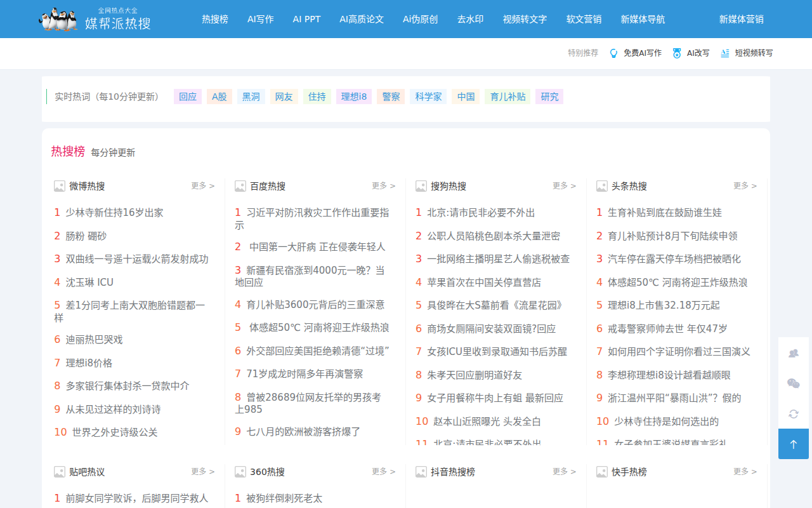Open Sogou item 朱孝天回应删明道好友
Image resolution: width=812 pixels, height=508 pixels.
[475, 375]
